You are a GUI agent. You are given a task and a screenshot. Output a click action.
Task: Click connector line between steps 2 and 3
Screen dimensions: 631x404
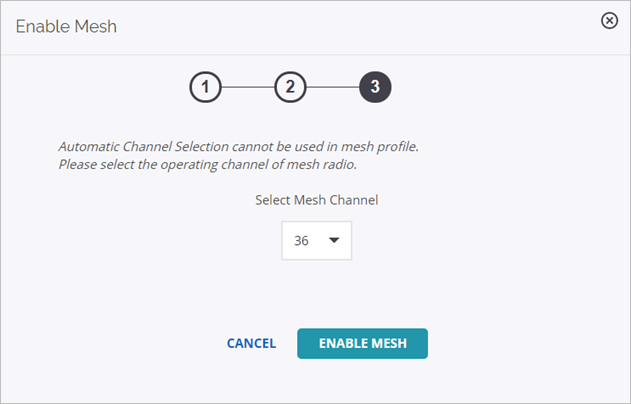click(x=332, y=87)
